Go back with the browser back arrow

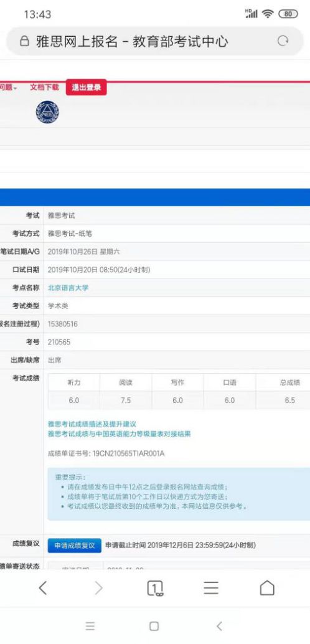[x=43, y=588]
